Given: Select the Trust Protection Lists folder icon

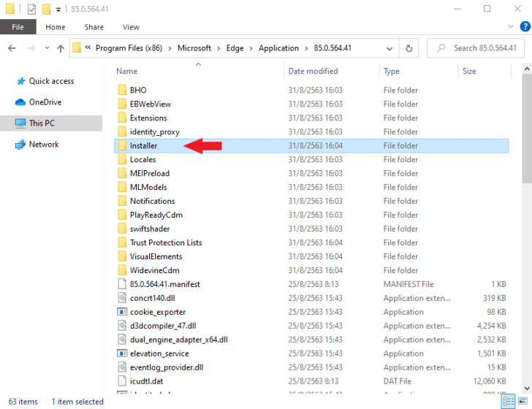Looking at the screenshot, I should coord(122,242).
